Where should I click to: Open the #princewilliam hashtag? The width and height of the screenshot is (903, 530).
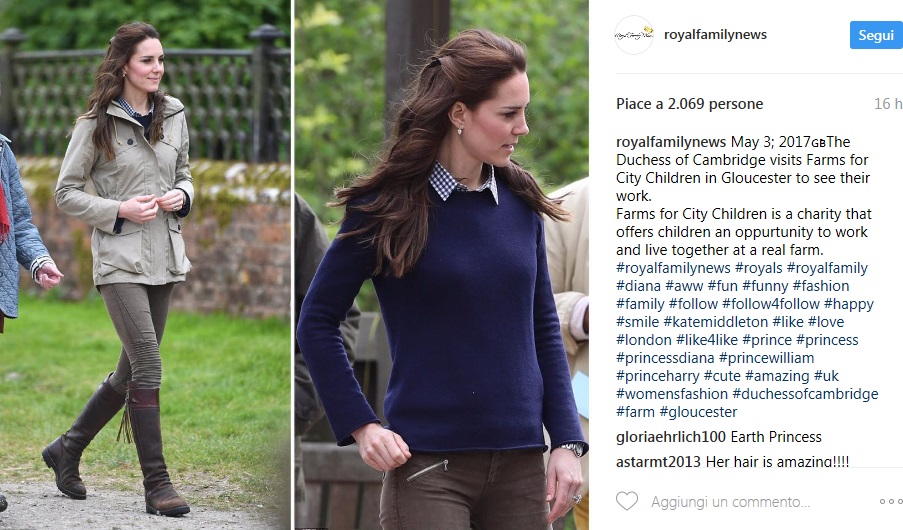click(767, 358)
